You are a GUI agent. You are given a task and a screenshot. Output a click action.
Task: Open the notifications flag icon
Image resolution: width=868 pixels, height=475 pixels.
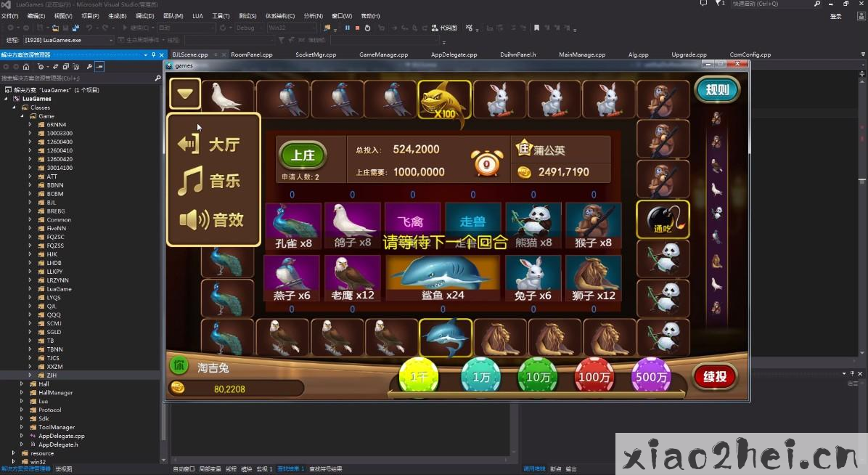pos(720,4)
